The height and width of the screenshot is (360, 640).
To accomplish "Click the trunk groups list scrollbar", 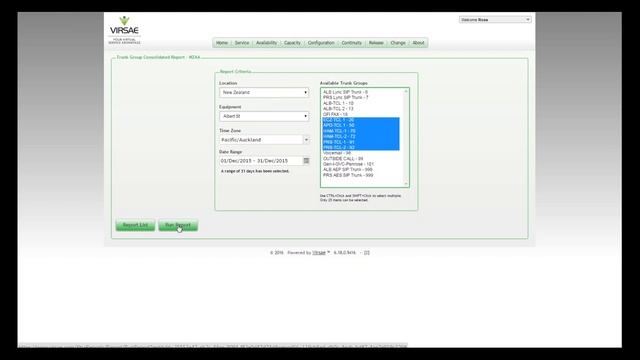I will [x=406, y=138].
